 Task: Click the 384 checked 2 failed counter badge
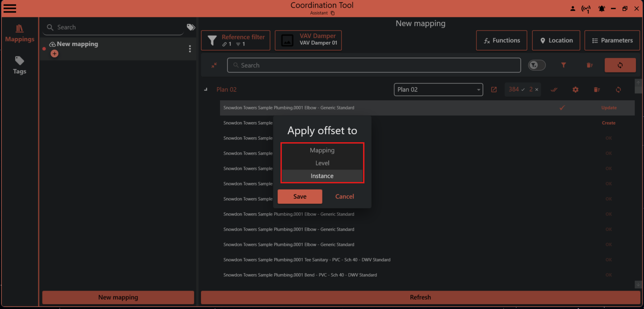523,89
